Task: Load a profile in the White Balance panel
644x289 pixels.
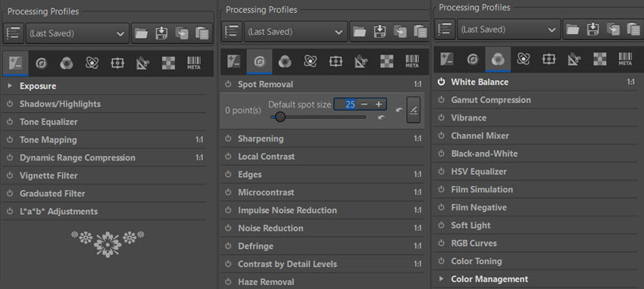Action: (x=573, y=29)
